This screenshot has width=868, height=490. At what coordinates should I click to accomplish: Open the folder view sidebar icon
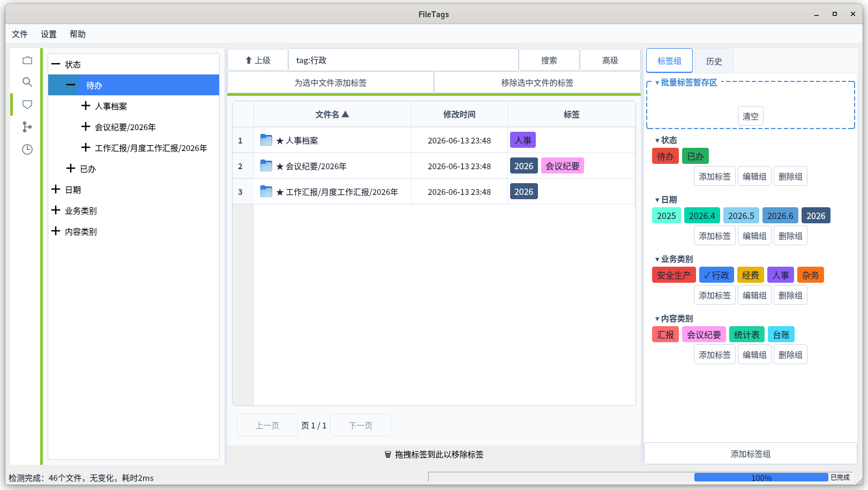tap(27, 61)
